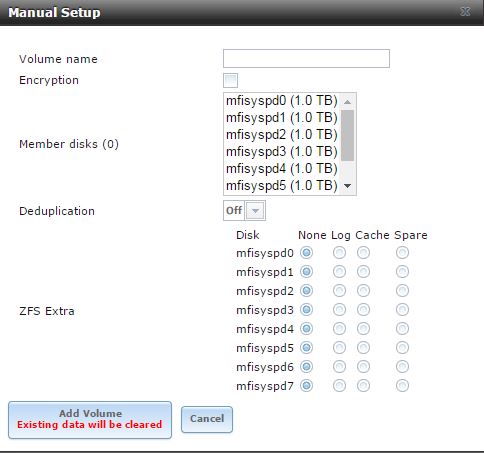Mark mfisyspd4 as a Log device

click(x=339, y=329)
